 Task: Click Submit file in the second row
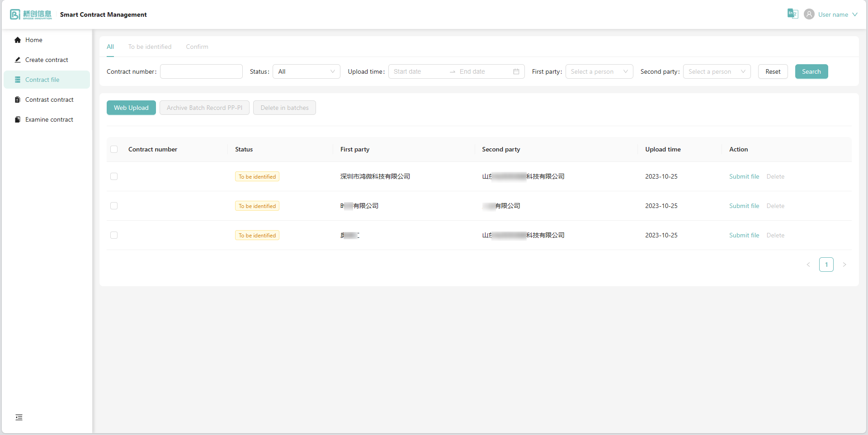pyautogui.click(x=744, y=206)
